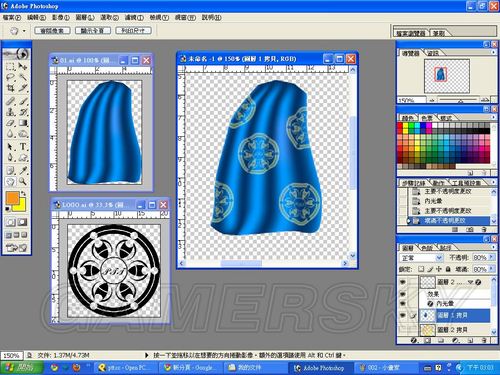Viewport: 500px width, 375px height.
Task: Select the Zoom magnifier tool
Action: 23,181
